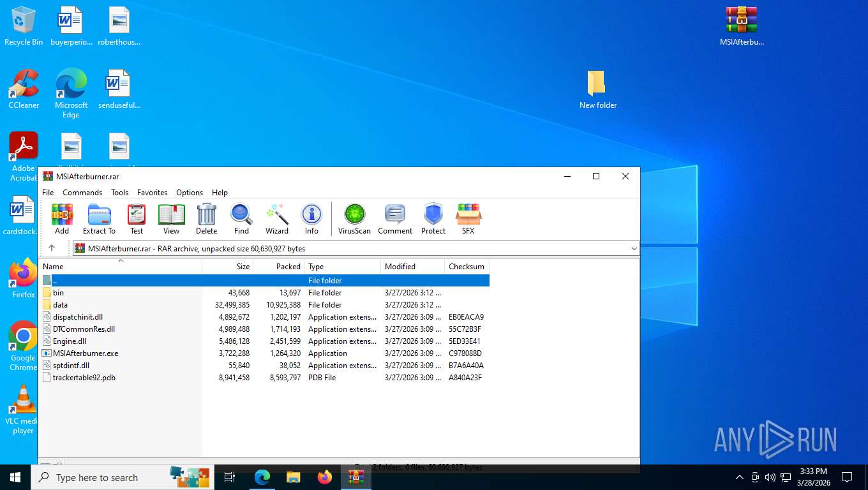
Task: Open the notification center
Action: coord(847,477)
